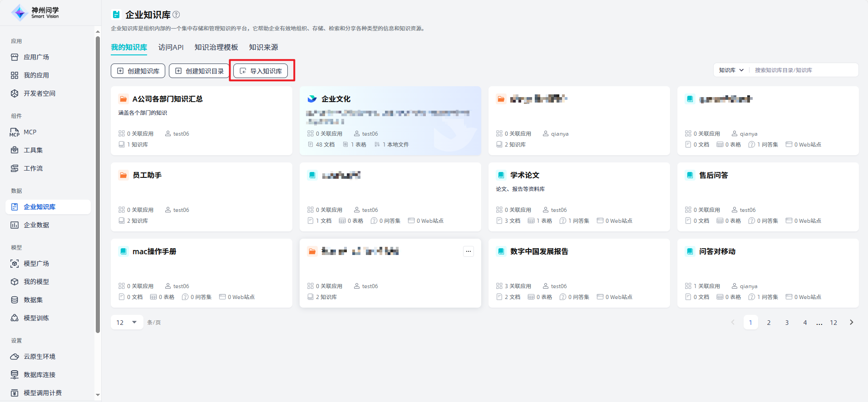Go to 工具集 in sidebar

pos(33,150)
